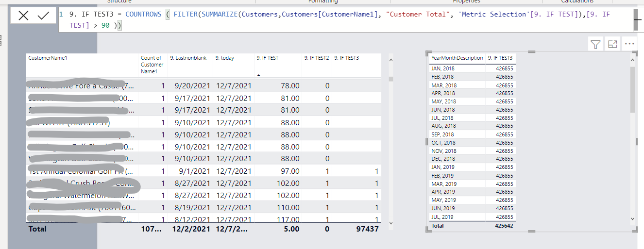The width and height of the screenshot is (644, 249).
Task: Sort by YearMonthDescription column header
Action: point(457,58)
